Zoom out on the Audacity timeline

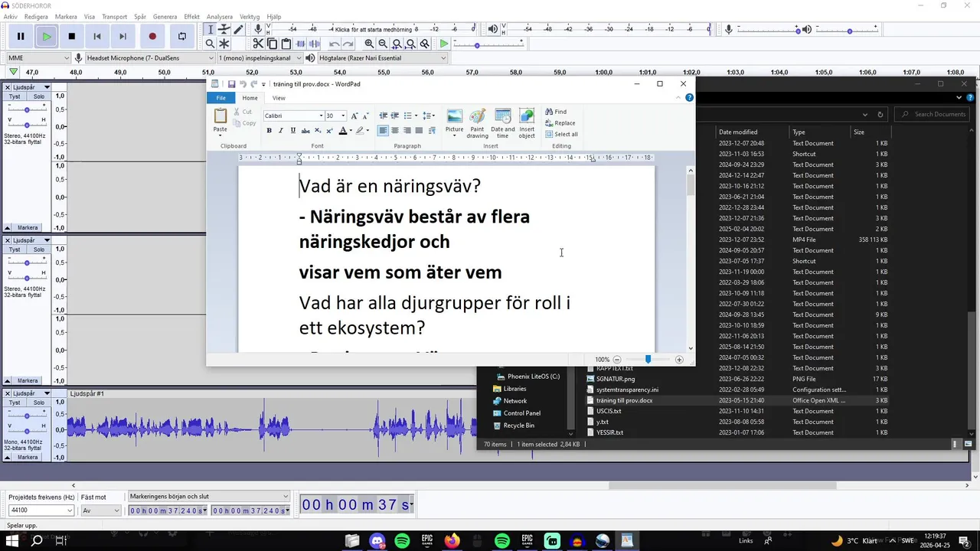384,44
